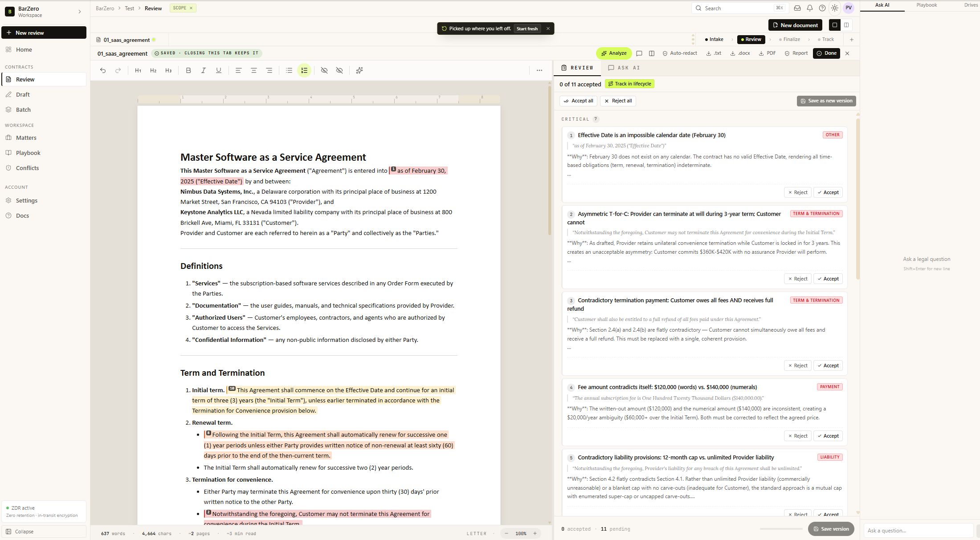Click the AI sparkle icon in formatting toolbar

click(359, 70)
